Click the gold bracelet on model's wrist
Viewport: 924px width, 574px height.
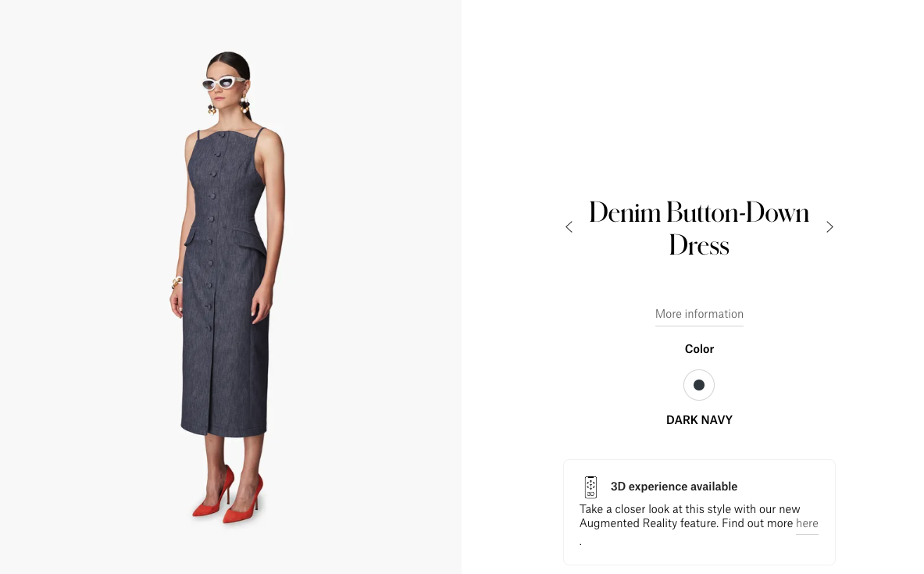tap(177, 282)
